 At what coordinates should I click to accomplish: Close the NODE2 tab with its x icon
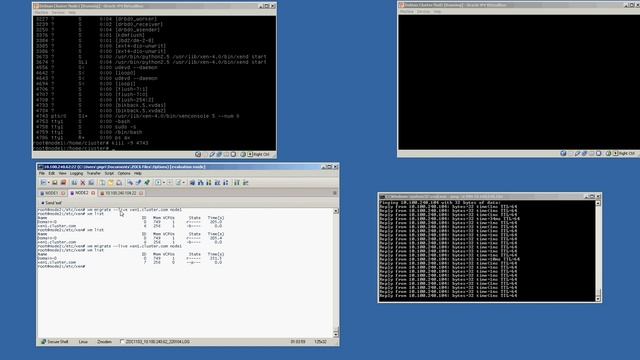click(x=93, y=193)
